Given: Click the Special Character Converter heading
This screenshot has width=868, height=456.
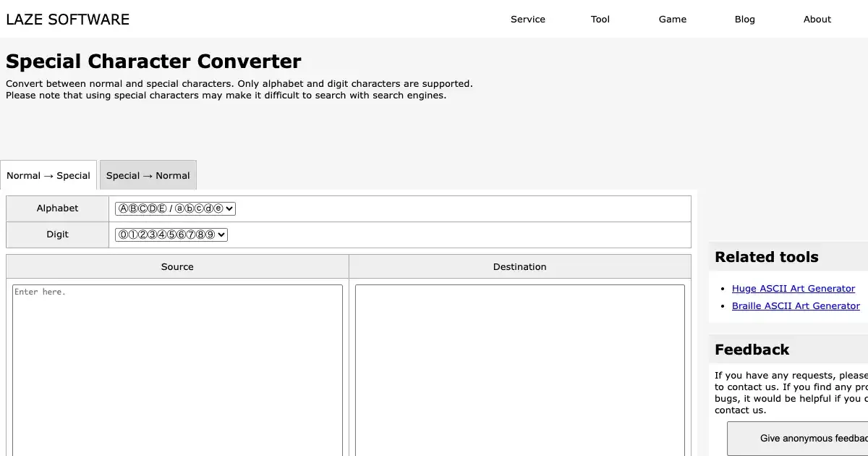Looking at the screenshot, I should 153,62.
